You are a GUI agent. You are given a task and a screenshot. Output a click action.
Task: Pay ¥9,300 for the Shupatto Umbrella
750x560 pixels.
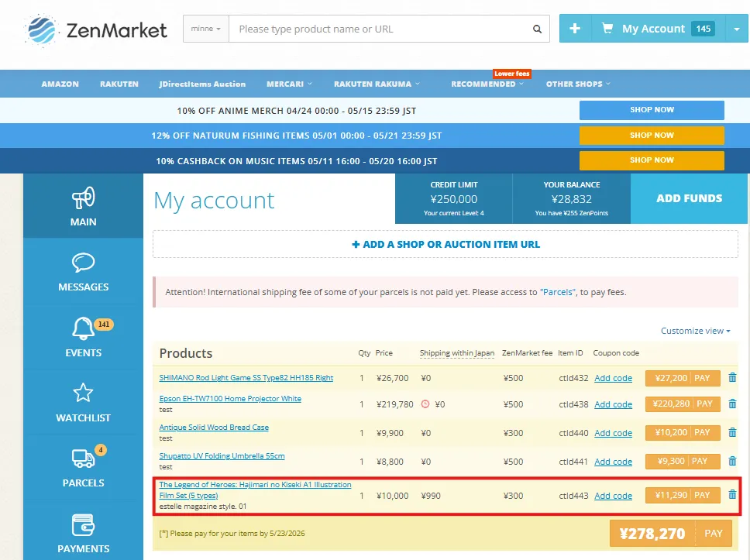[682, 461]
